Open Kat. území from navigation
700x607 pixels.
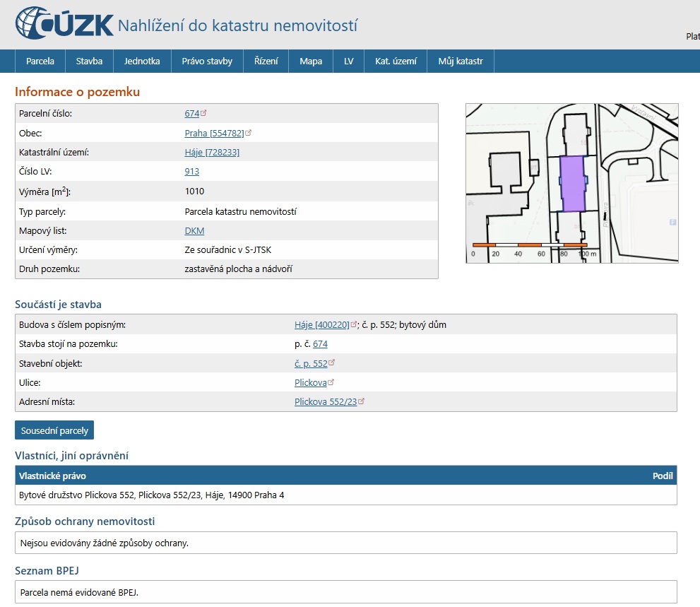tap(349, 61)
